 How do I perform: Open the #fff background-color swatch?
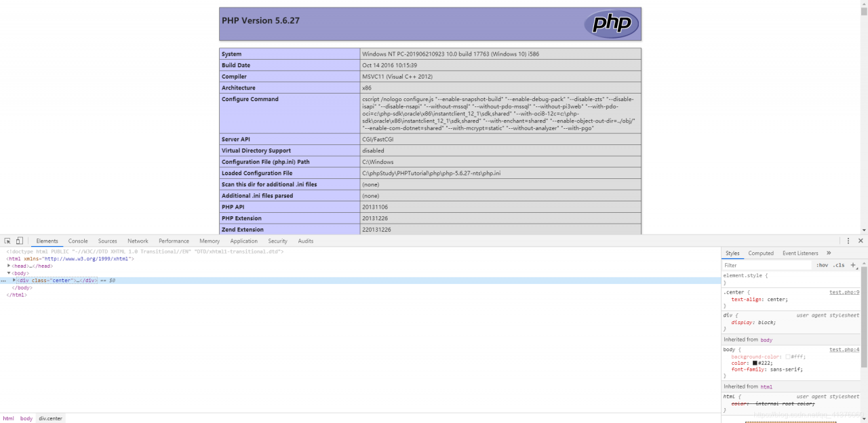[788, 357]
